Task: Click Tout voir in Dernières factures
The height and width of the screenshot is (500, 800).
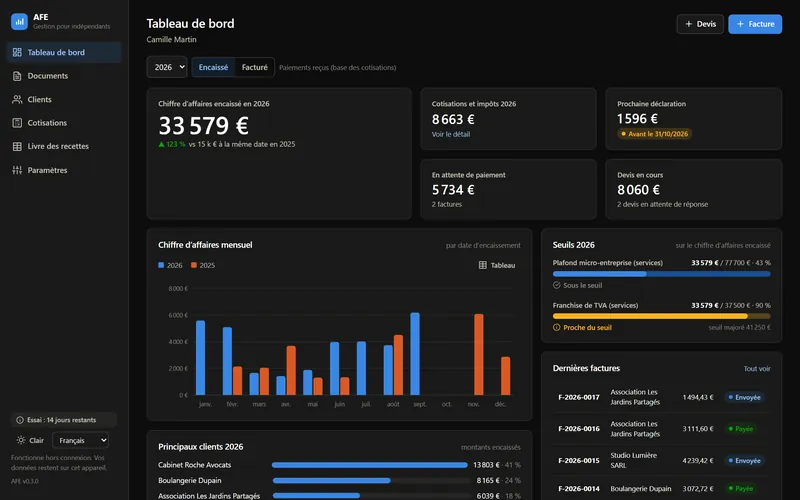Action: tap(757, 369)
